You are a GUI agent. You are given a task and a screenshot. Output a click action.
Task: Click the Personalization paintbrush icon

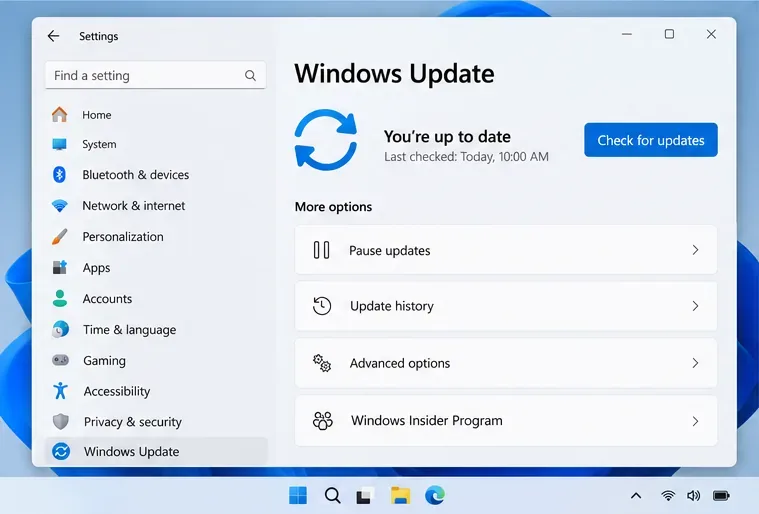click(60, 237)
